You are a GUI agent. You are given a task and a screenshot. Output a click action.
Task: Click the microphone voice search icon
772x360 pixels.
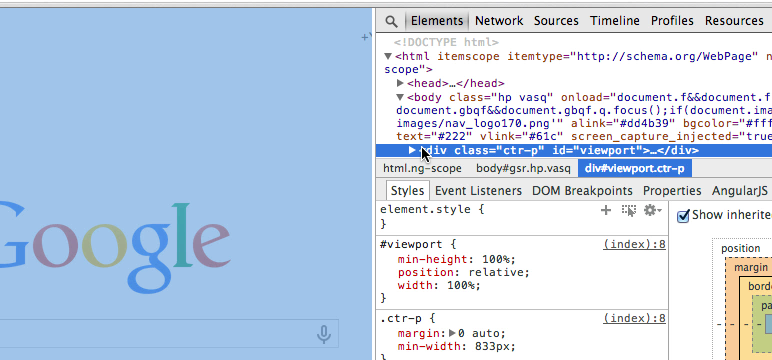click(x=323, y=334)
